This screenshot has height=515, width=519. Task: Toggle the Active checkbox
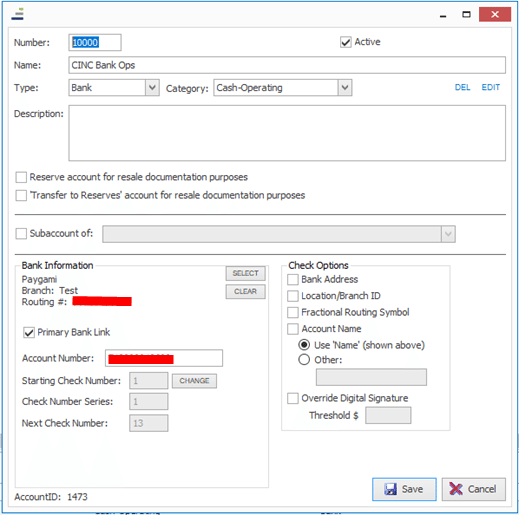pos(346,42)
